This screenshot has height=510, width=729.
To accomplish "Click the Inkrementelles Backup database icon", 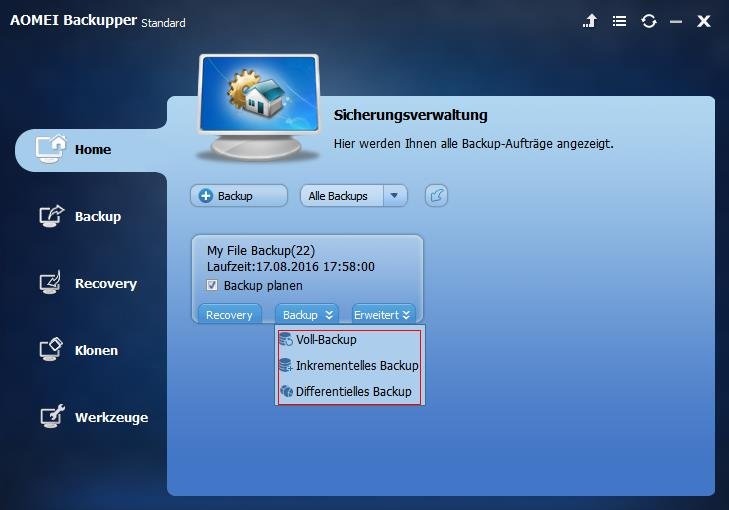I will (x=286, y=365).
